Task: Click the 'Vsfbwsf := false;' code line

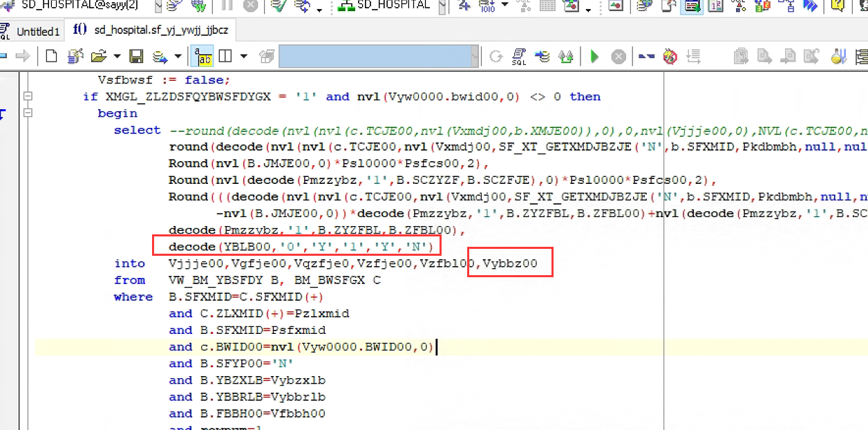Action: pos(164,80)
